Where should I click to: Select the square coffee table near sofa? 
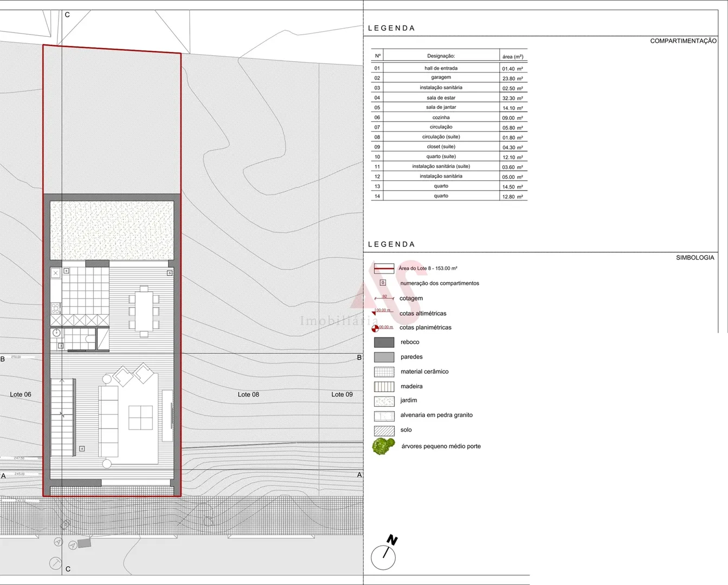(140, 418)
